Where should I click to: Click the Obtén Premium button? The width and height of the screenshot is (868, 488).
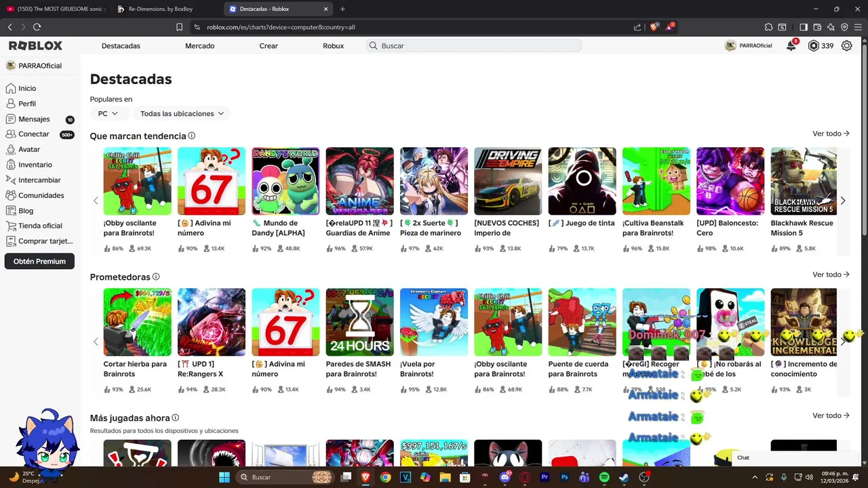39,261
